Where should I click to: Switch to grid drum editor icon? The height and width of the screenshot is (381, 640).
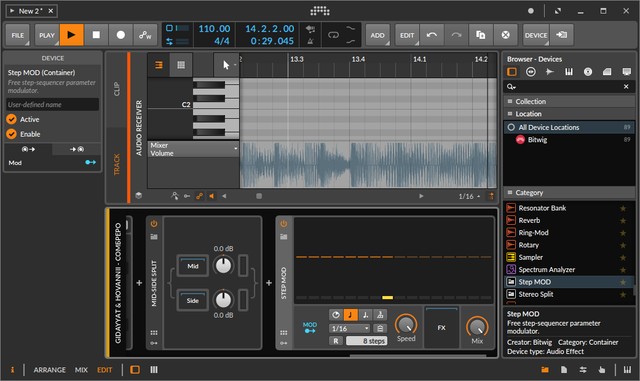[x=181, y=65]
